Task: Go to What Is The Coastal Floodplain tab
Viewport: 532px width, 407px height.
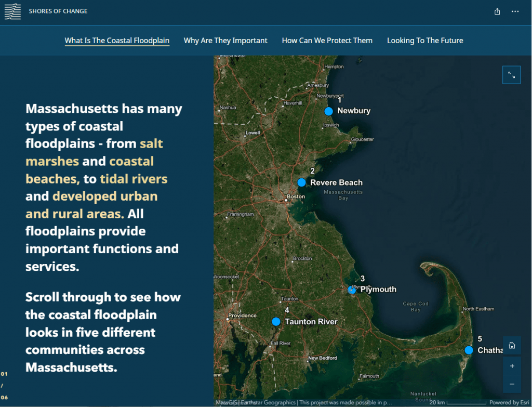Action: (117, 41)
